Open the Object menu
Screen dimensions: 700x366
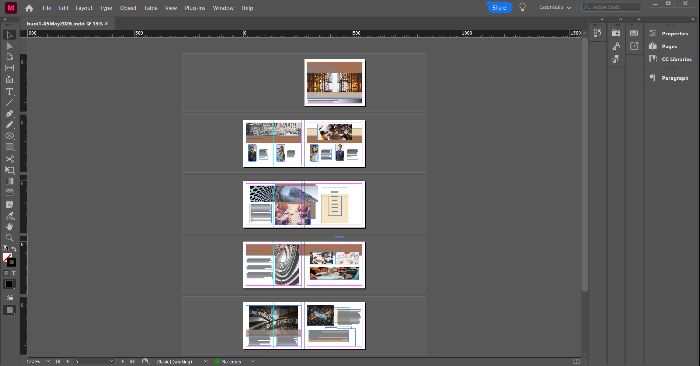[x=128, y=8]
